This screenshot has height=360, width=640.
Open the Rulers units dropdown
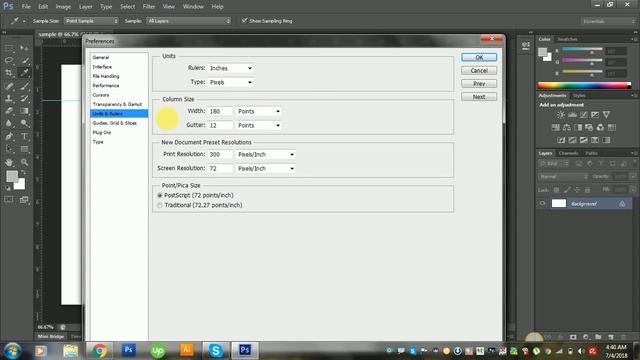click(231, 68)
